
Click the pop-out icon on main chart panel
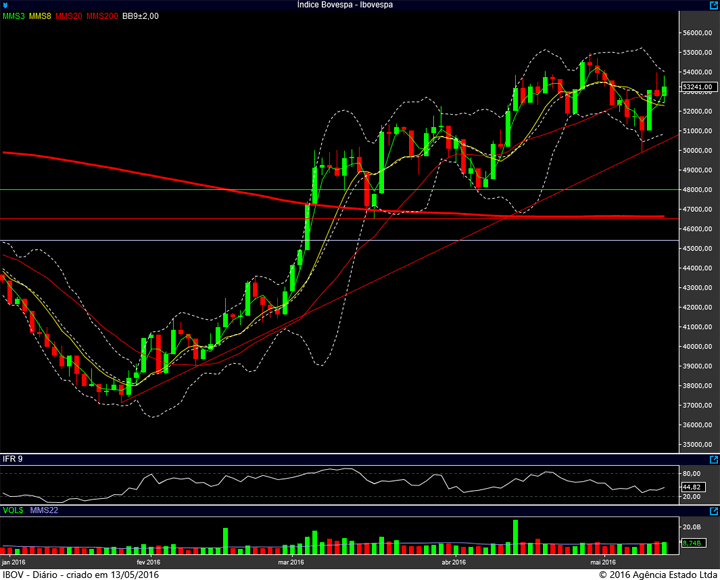coord(714,5)
